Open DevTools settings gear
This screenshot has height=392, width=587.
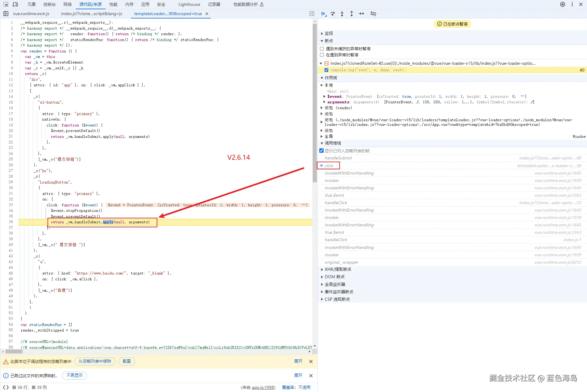[563, 4]
